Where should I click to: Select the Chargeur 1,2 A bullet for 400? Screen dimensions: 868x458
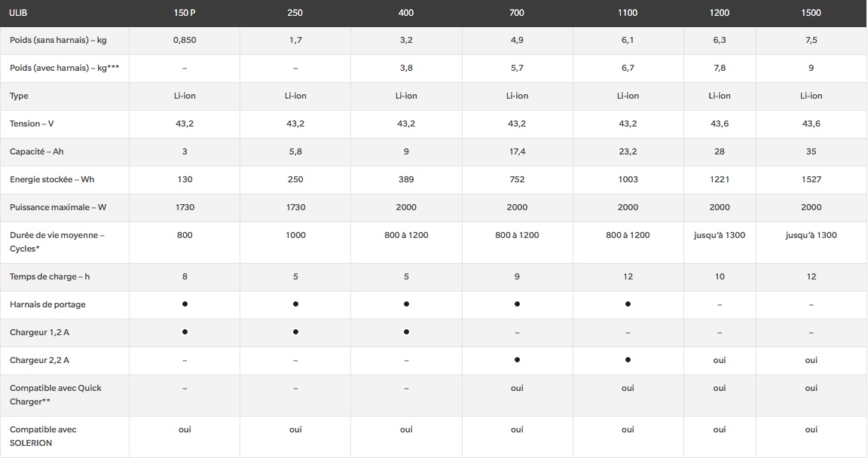[x=406, y=332]
